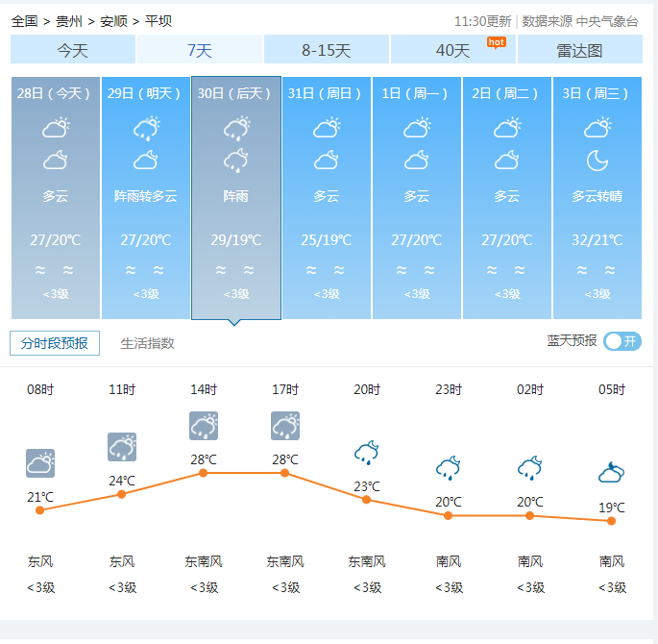This screenshot has height=644, width=658.
Task: Toggle the 蓝天预报 switch
Action: (x=621, y=341)
